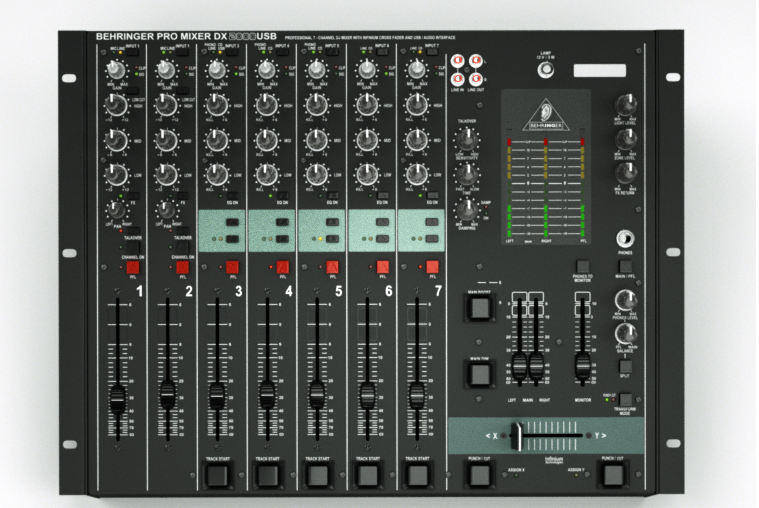Viewport: 759px width, 508px height.
Task: Click the MONITOR fader cap
Action: 582,366
